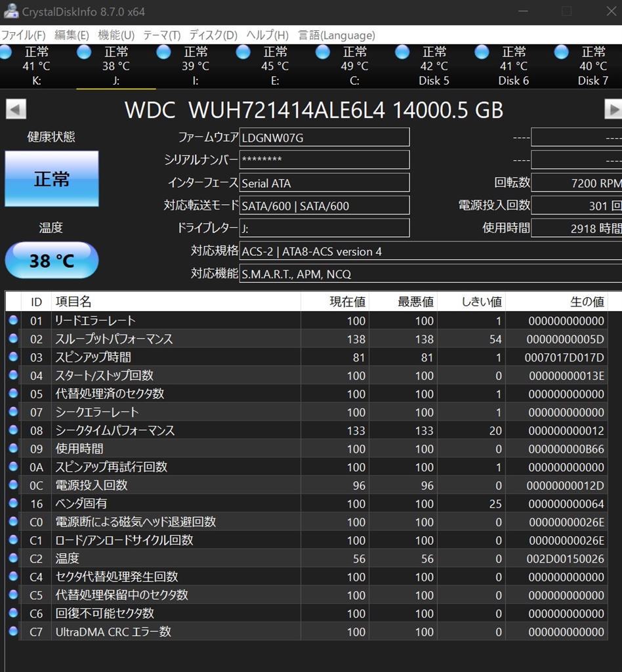Click status icon for 03 スピンアップ時間
This screenshot has width=622, height=672.
13,356
